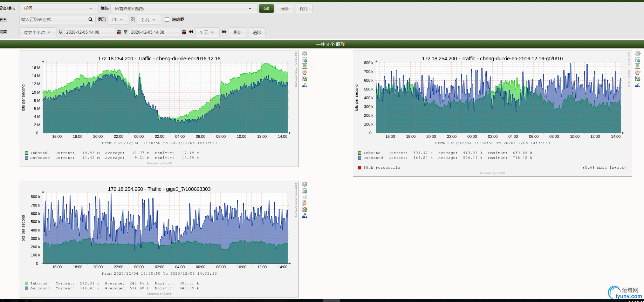
Task: View g0/0/10 graph in real-time
Action: [638, 79]
